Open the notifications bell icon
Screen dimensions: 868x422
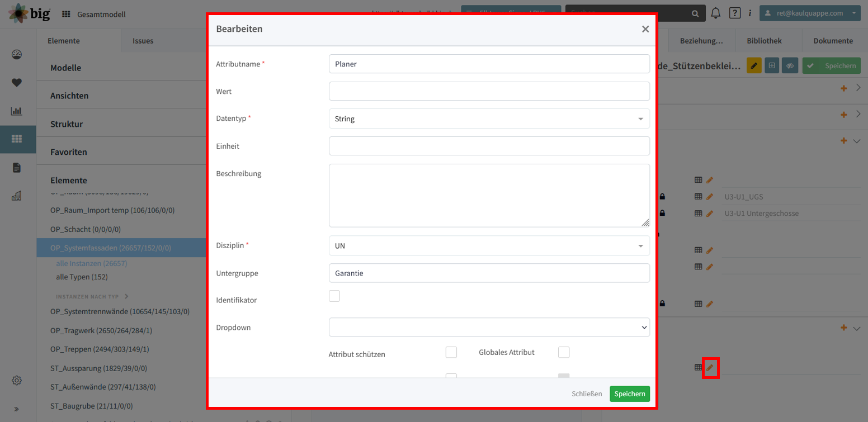[715, 13]
